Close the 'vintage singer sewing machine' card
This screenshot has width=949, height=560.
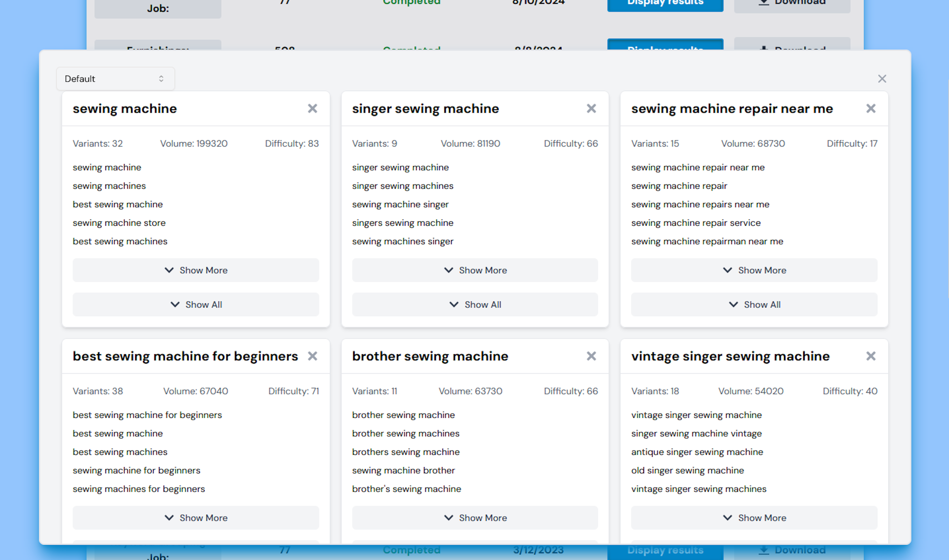click(x=870, y=356)
